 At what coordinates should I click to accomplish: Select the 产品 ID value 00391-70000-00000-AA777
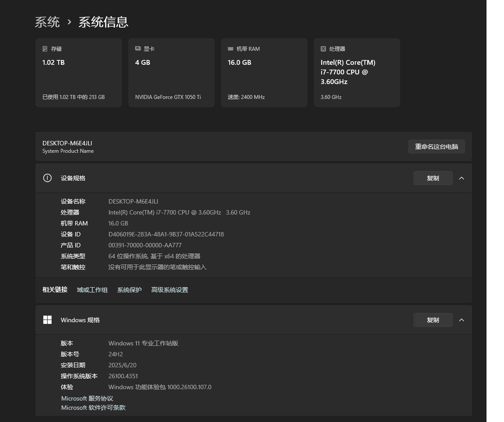(x=145, y=245)
